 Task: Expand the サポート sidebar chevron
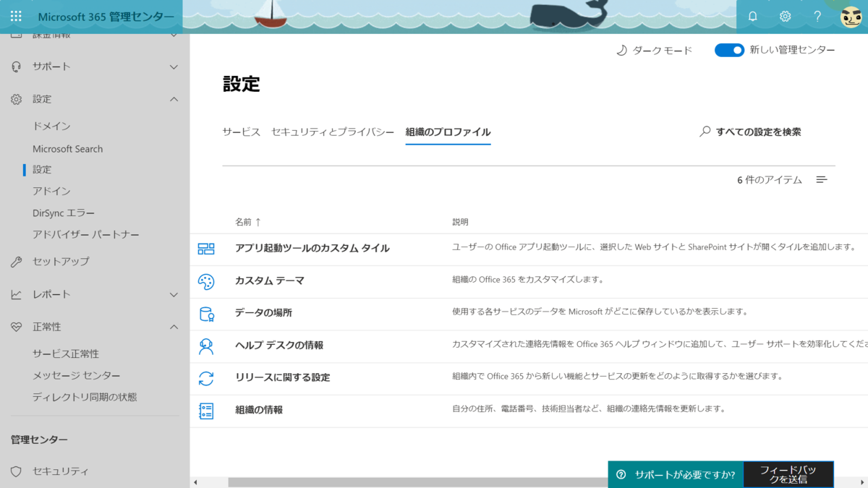coord(174,67)
